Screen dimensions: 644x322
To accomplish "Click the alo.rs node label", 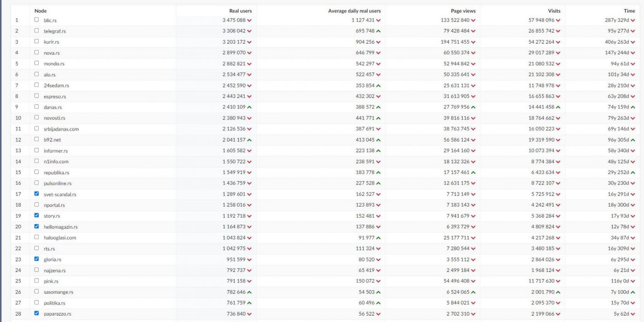I will point(50,75).
